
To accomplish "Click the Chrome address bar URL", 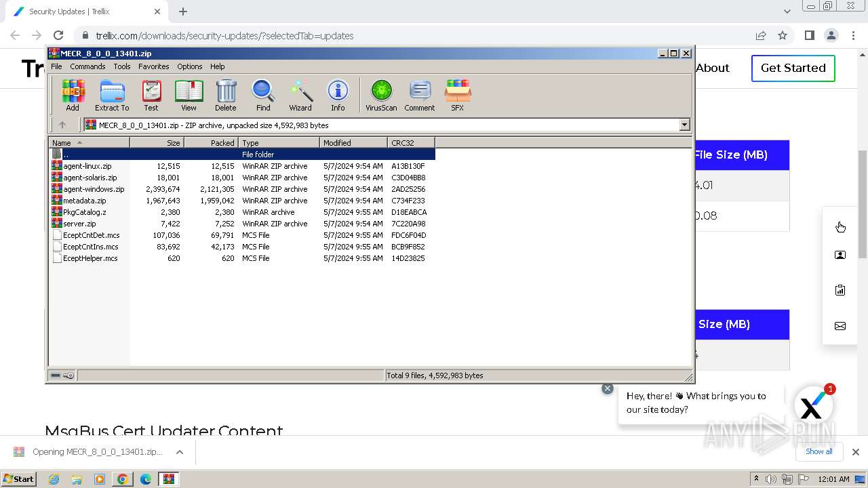I will click(224, 36).
